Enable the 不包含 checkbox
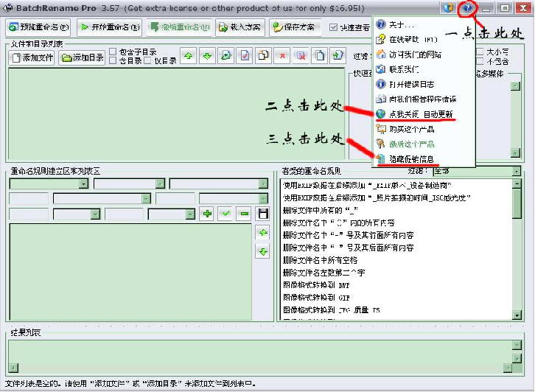Viewport: 535px width, 392px height. point(480,61)
